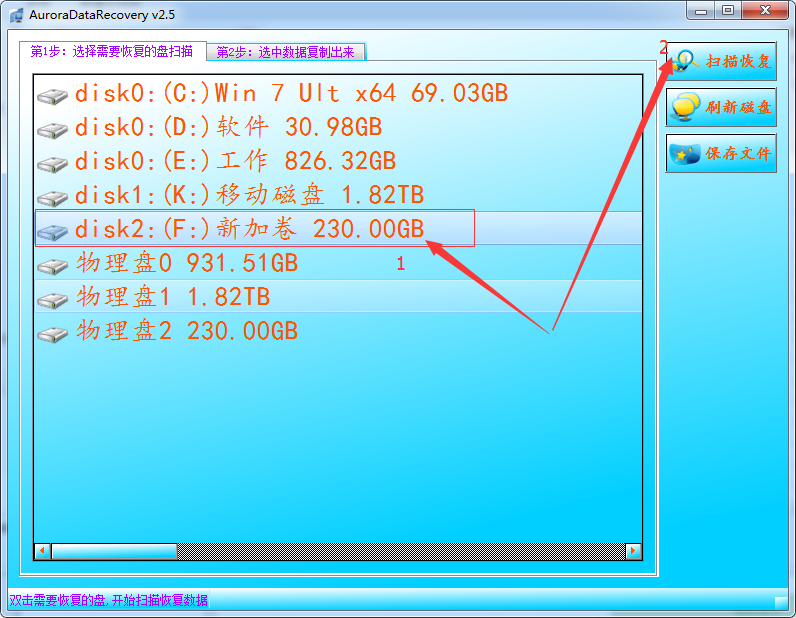Viewport: 796px width, 618px height.
Task: Click the AuroraDataRecovery title bar app icon
Action: pyautogui.click(x=16, y=15)
